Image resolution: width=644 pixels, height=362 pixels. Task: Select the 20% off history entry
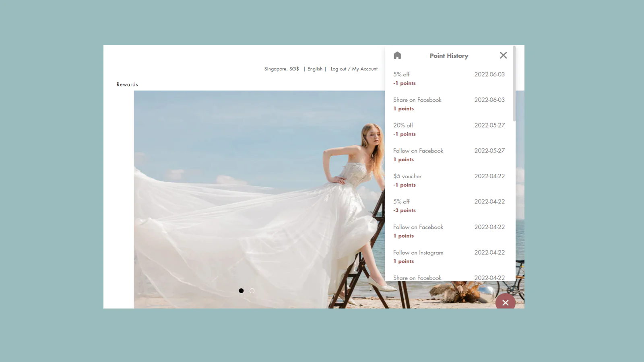pyautogui.click(x=449, y=129)
